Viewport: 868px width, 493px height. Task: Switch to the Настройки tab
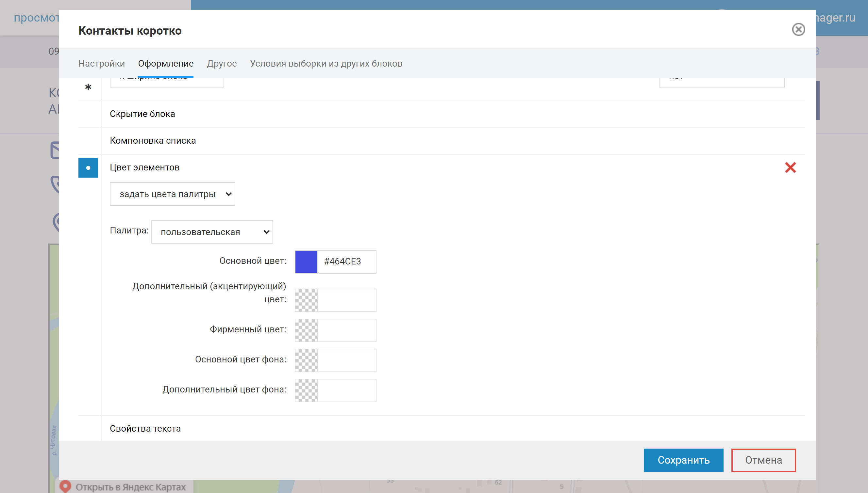coord(101,64)
